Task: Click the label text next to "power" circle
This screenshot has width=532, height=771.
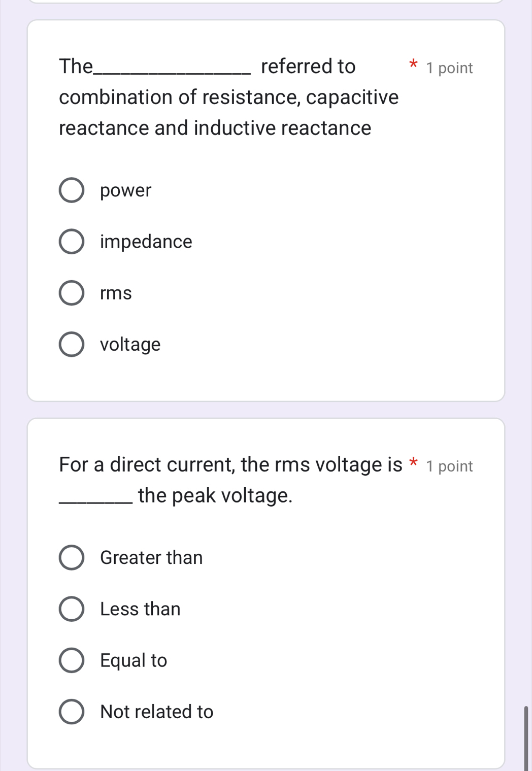Action: click(x=125, y=190)
